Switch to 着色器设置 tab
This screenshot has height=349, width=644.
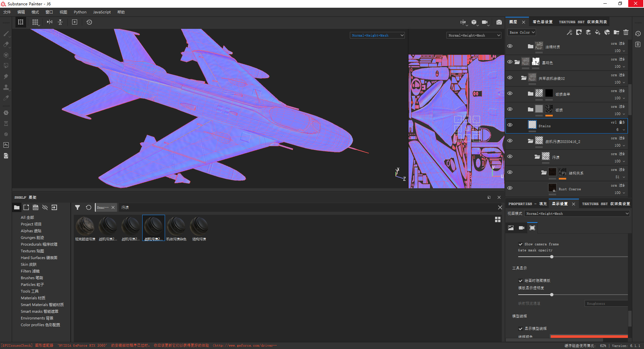click(x=542, y=22)
